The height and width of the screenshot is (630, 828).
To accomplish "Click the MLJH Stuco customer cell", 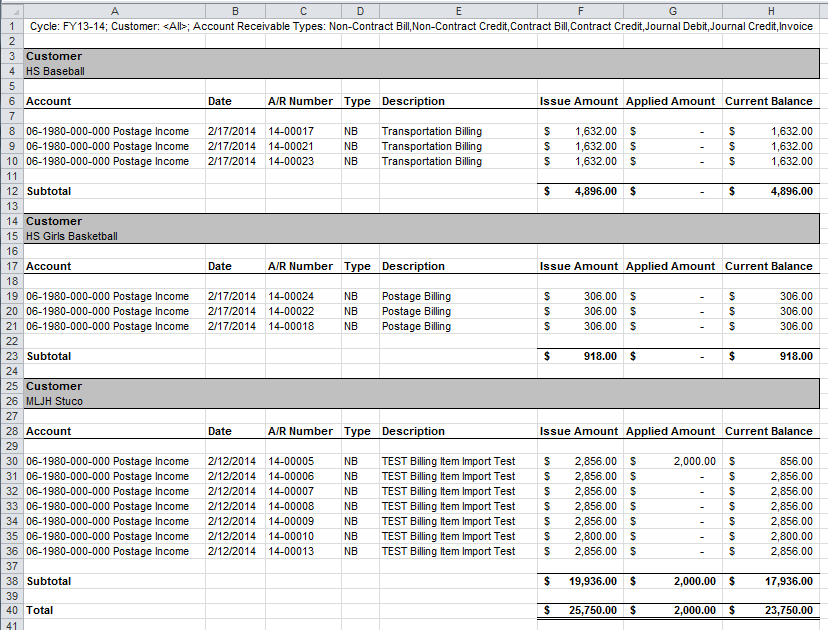I will [55, 402].
